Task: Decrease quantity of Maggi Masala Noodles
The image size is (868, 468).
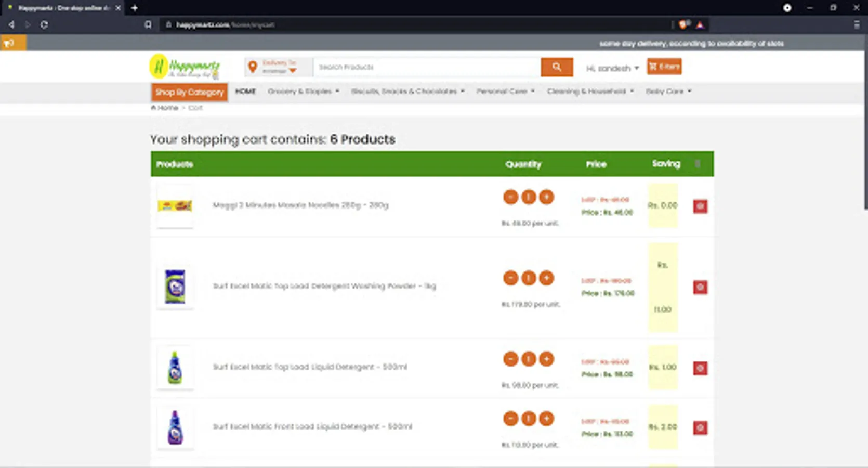Action: (x=511, y=197)
